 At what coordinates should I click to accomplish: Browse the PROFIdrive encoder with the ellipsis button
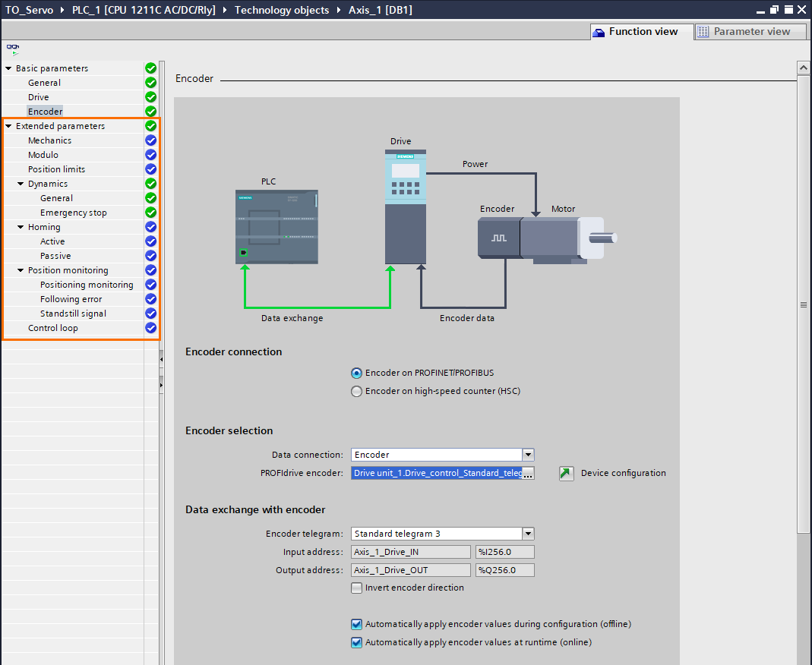(527, 473)
